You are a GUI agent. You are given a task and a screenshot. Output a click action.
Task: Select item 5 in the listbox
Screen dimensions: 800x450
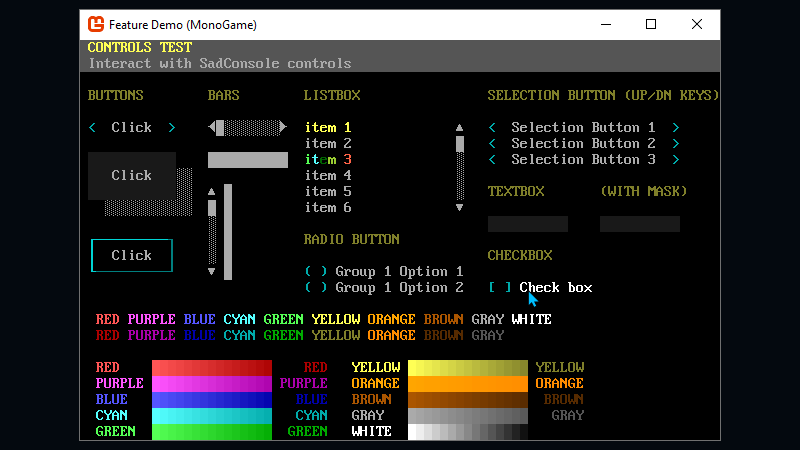(328, 191)
